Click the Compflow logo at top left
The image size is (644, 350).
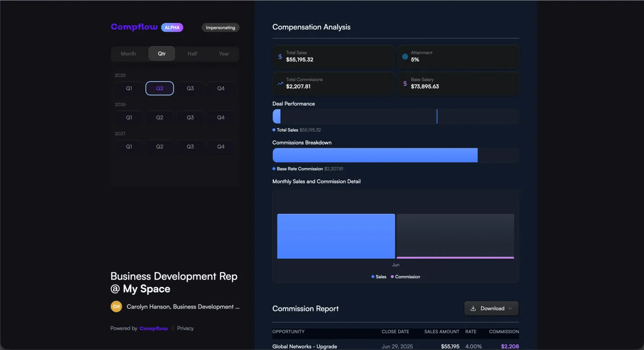[x=134, y=27]
